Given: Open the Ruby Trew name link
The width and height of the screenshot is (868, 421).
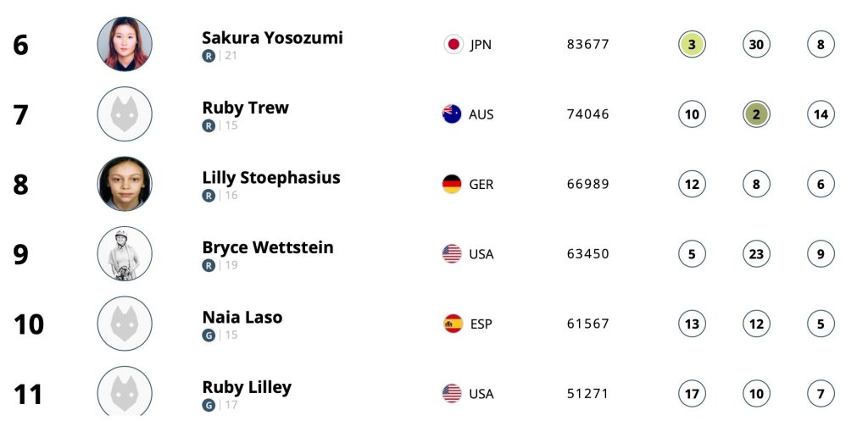Looking at the screenshot, I should coord(245,108).
